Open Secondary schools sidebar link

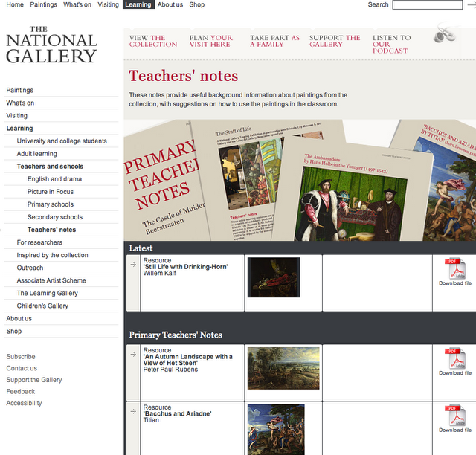click(55, 217)
